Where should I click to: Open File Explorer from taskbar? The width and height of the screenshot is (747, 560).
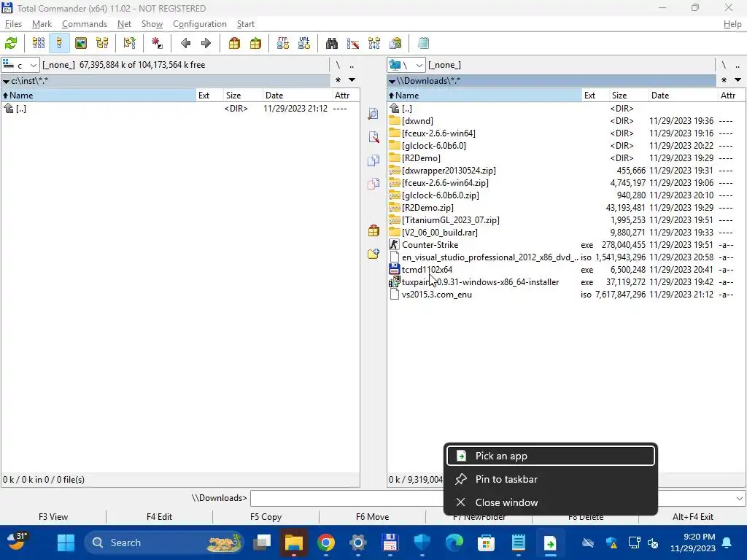tap(294, 542)
